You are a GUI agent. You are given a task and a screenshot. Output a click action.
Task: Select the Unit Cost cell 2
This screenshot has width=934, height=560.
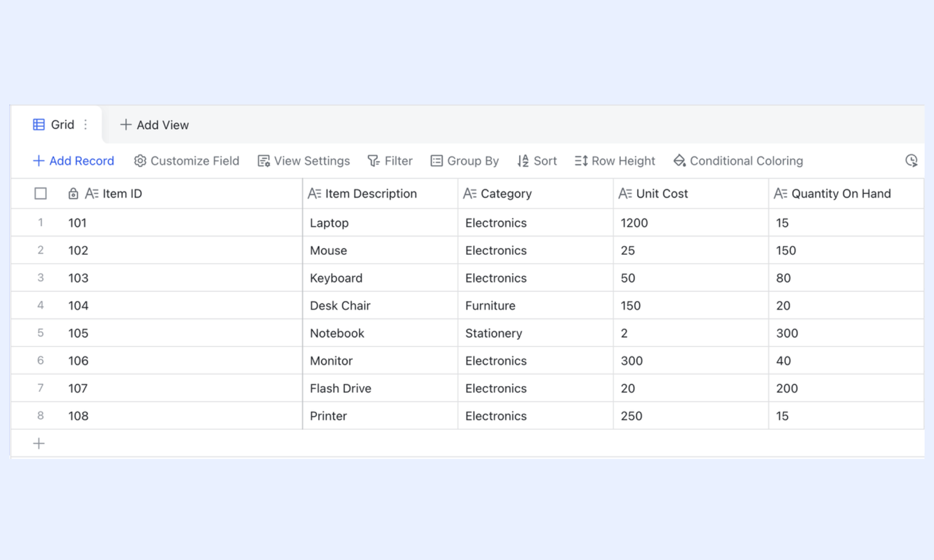point(691,333)
